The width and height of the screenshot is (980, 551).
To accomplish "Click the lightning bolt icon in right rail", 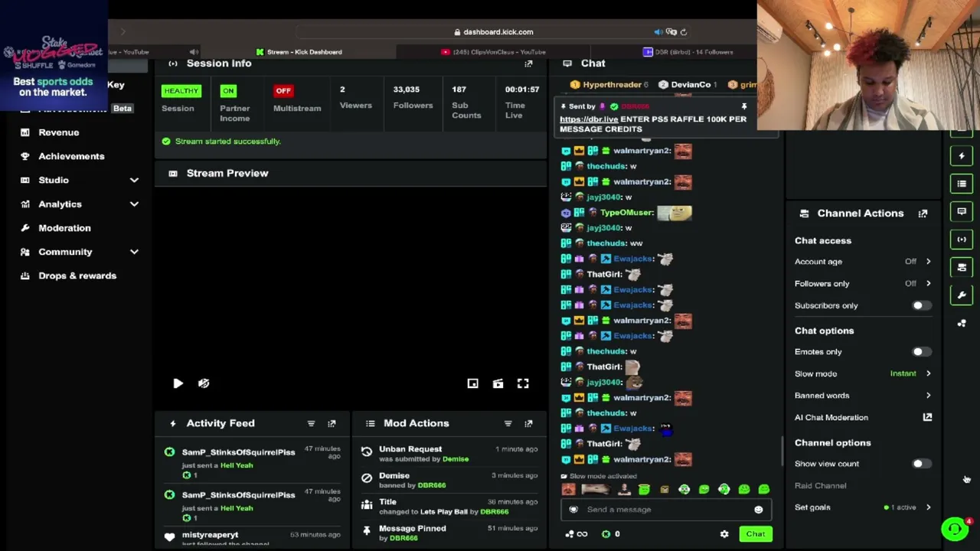I will 962,156.
